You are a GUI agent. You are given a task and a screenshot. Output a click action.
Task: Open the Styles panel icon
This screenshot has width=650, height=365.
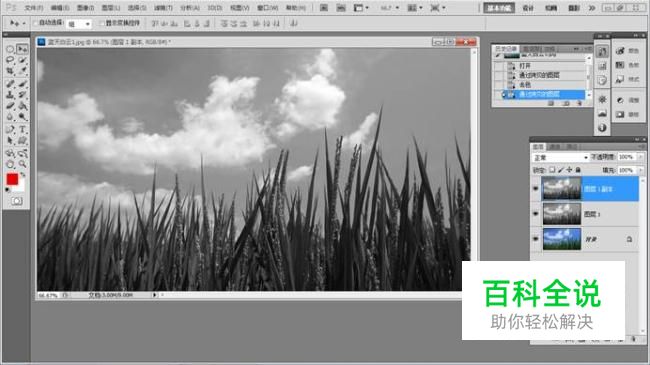click(620, 79)
